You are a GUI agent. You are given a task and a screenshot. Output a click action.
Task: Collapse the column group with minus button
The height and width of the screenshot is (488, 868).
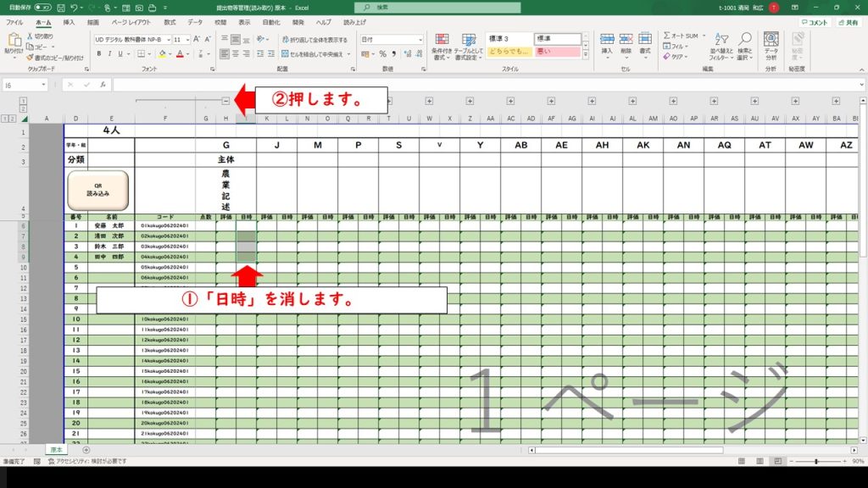coord(226,101)
